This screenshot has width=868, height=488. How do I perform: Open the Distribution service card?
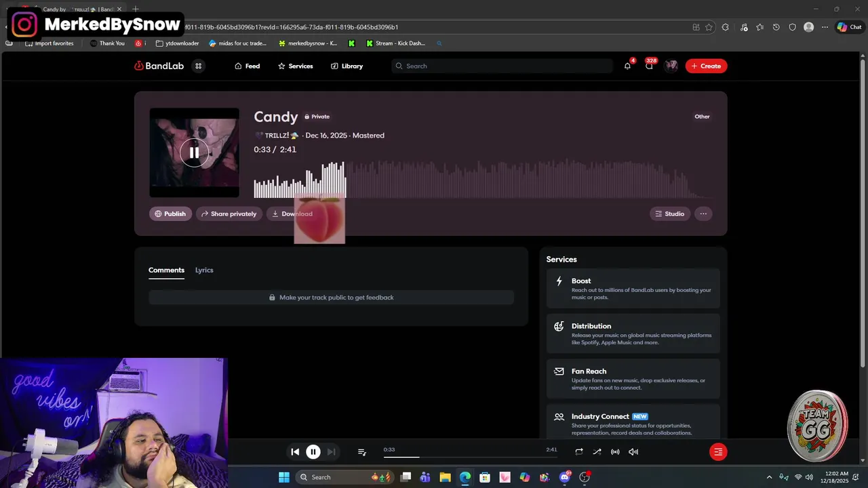click(633, 333)
